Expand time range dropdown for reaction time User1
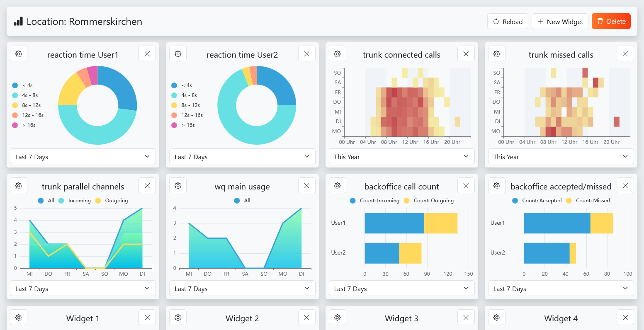644x330 pixels. (83, 157)
